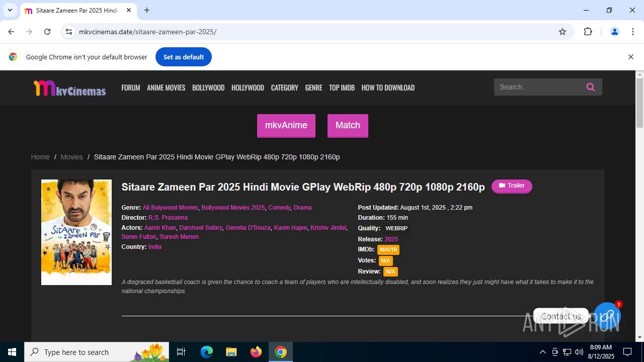This screenshot has height=362, width=644.
Task: Bookmark this page with the star icon
Action: tap(562, 32)
